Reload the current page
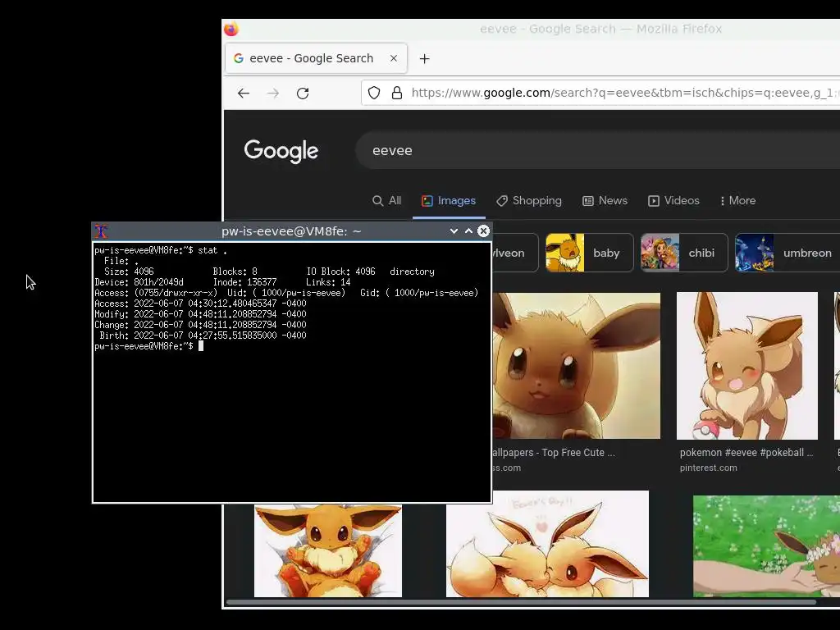Screen dimensions: 840x630 pos(303,94)
